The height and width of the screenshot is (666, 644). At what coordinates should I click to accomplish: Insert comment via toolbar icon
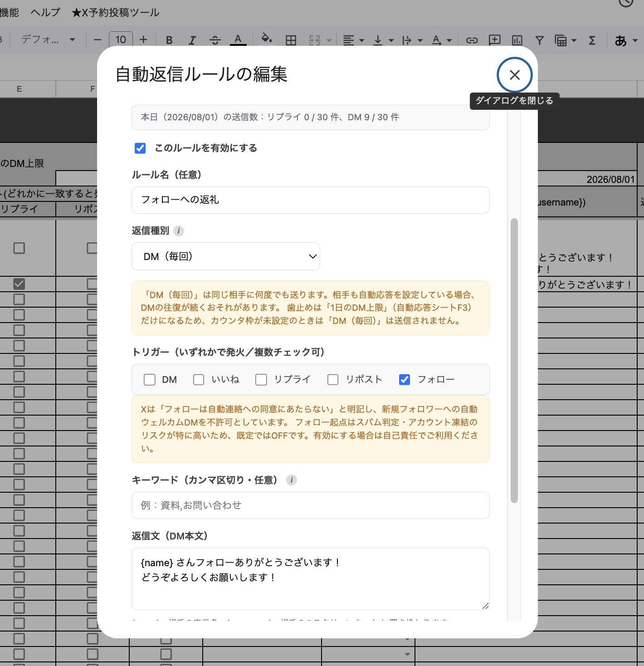494,40
